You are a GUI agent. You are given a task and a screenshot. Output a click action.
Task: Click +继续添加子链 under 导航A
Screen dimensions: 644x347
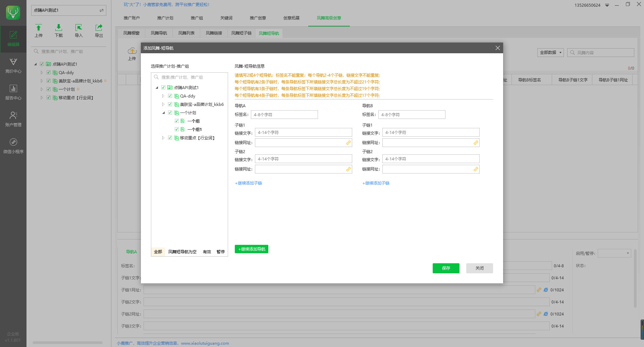tap(249, 183)
